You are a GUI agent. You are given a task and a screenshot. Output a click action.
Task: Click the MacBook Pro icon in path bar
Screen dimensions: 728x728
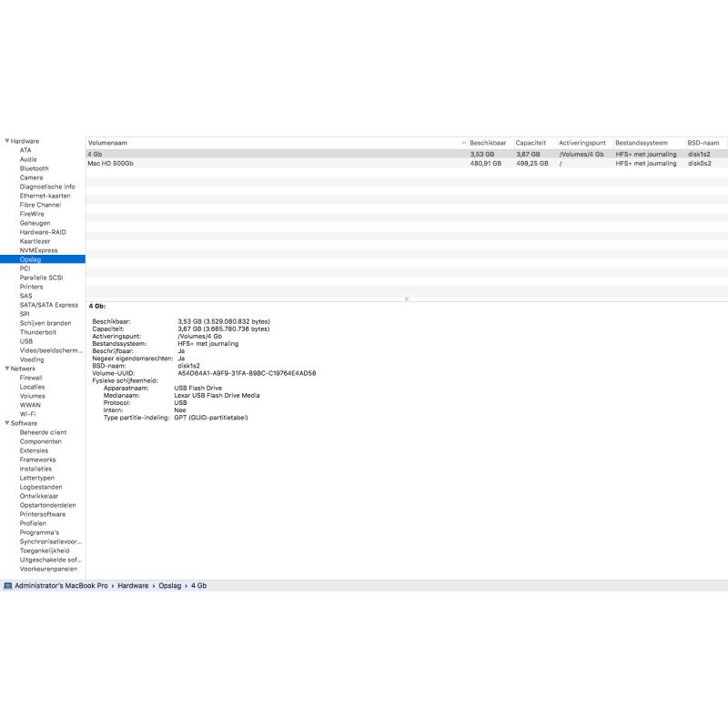coord(8,586)
